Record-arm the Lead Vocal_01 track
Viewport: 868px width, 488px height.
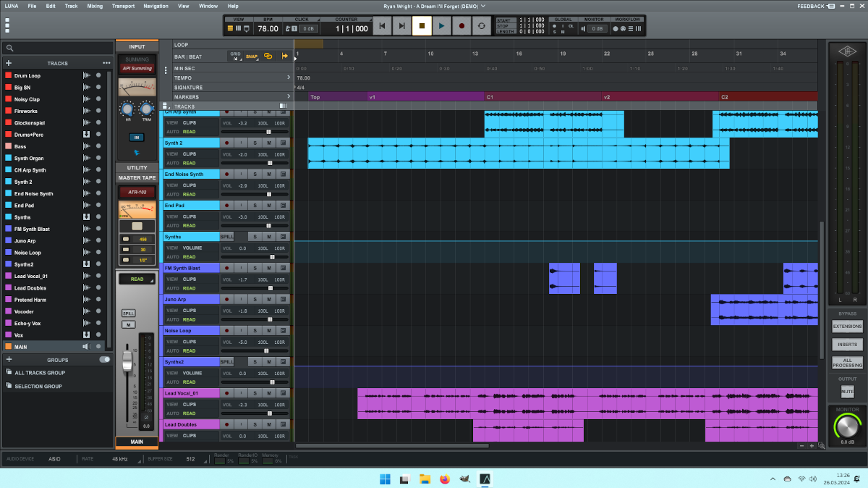tap(226, 393)
